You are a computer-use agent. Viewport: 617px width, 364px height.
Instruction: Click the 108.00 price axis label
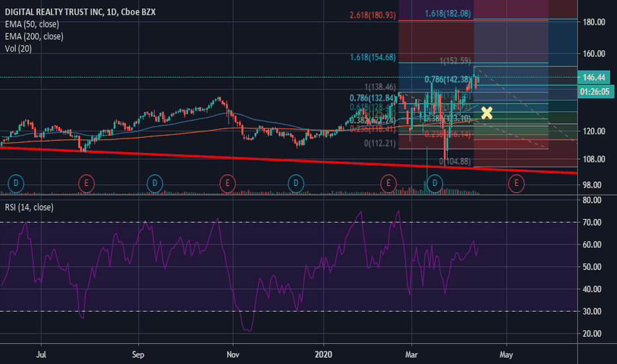(x=594, y=159)
